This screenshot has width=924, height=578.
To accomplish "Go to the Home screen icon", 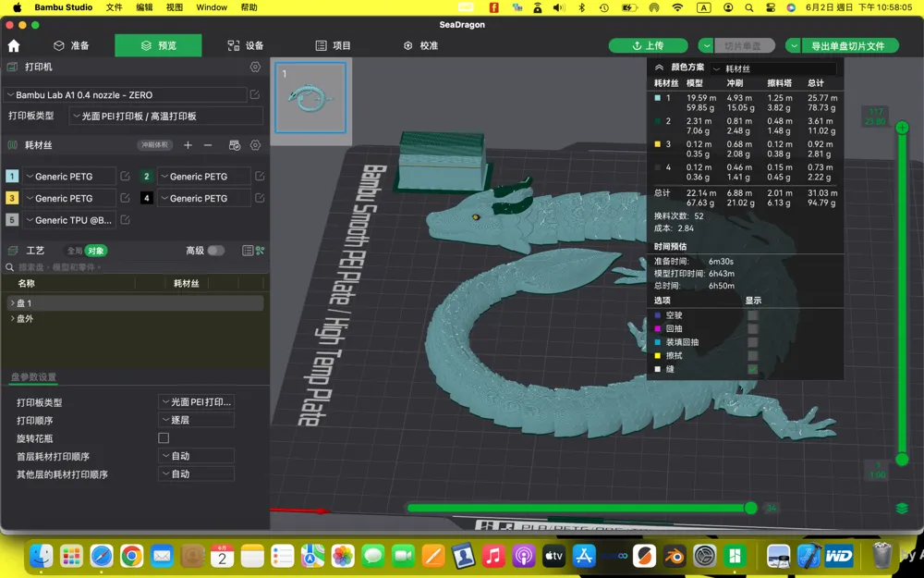I will click(x=14, y=46).
